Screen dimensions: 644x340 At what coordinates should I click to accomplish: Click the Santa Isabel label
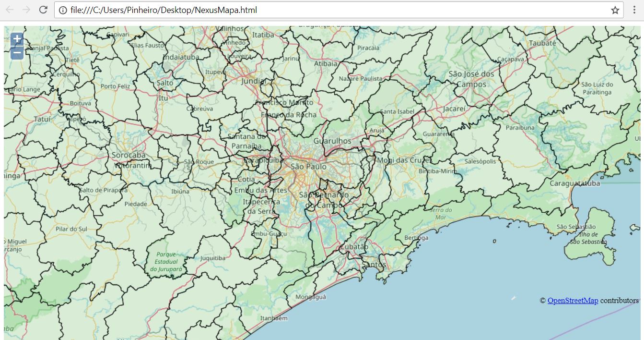coord(397,111)
